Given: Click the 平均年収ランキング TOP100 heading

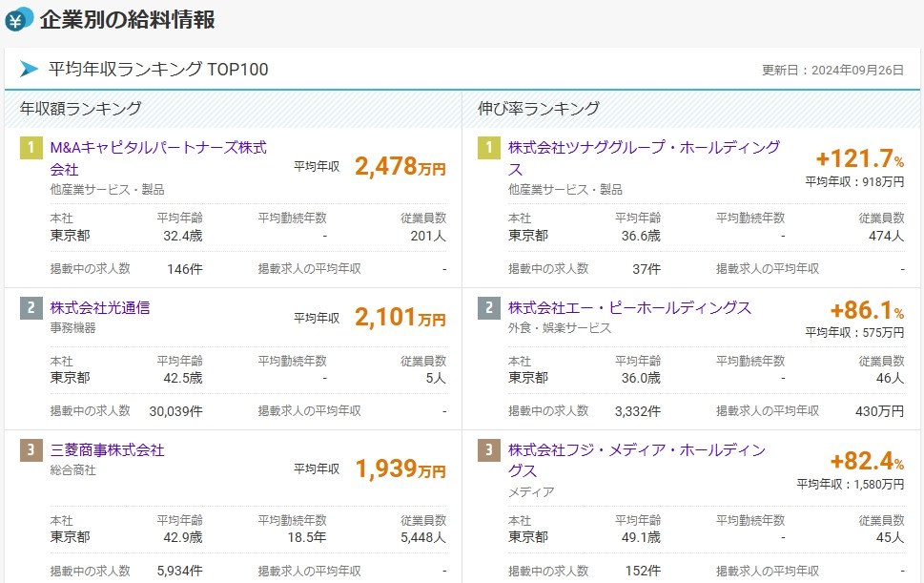Looking at the screenshot, I should click(x=158, y=69).
